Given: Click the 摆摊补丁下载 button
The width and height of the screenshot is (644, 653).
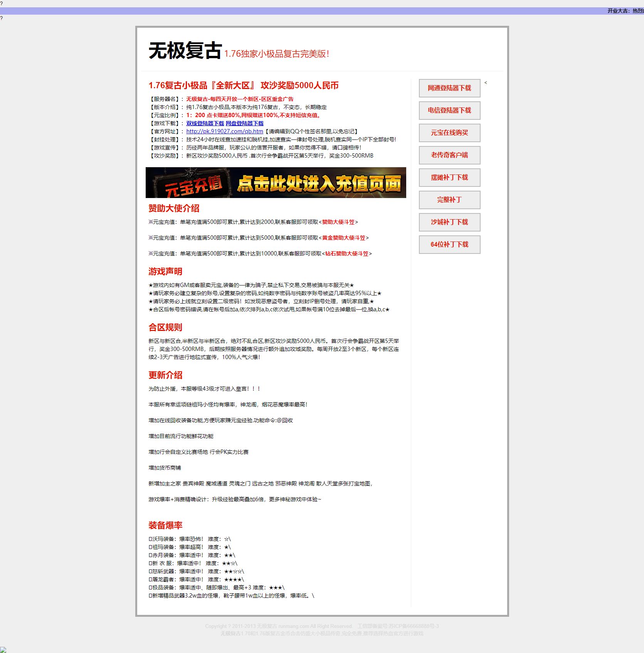Looking at the screenshot, I should [x=449, y=178].
